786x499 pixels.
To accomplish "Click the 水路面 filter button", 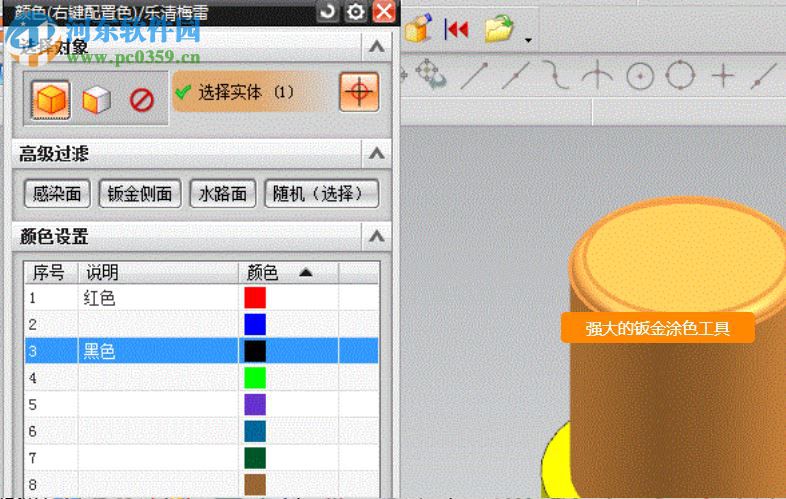I will point(223,194).
